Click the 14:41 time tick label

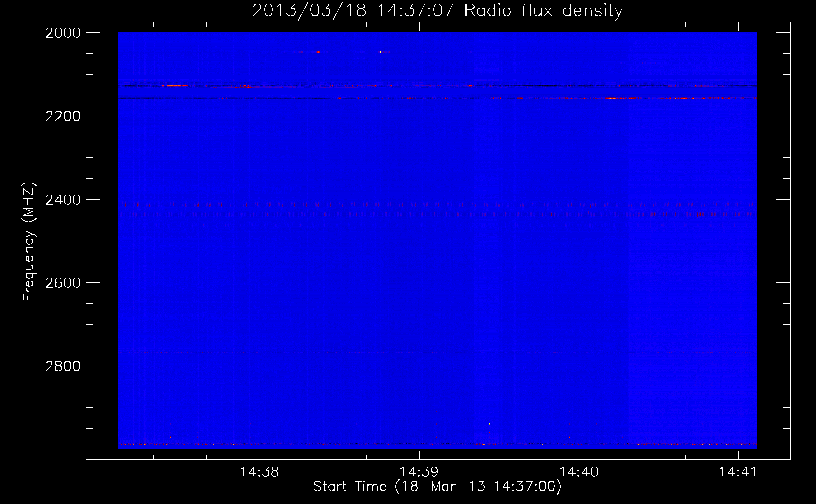point(738,472)
